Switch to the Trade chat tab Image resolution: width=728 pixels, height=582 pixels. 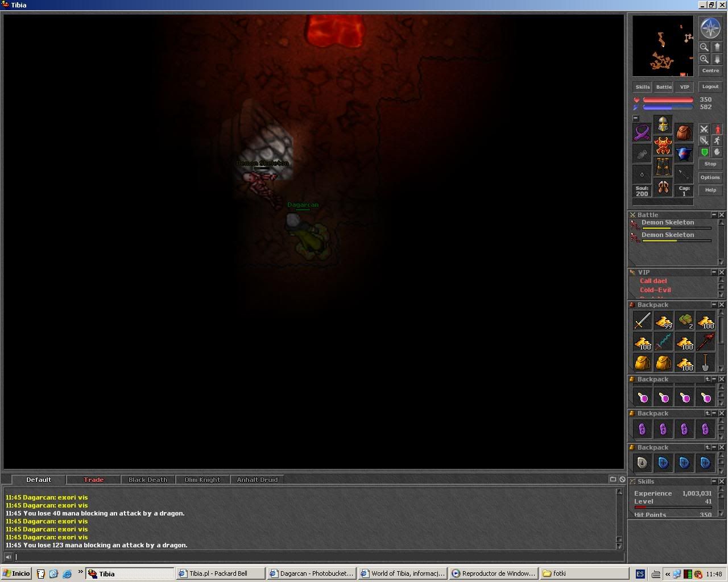pyautogui.click(x=93, y=480)
